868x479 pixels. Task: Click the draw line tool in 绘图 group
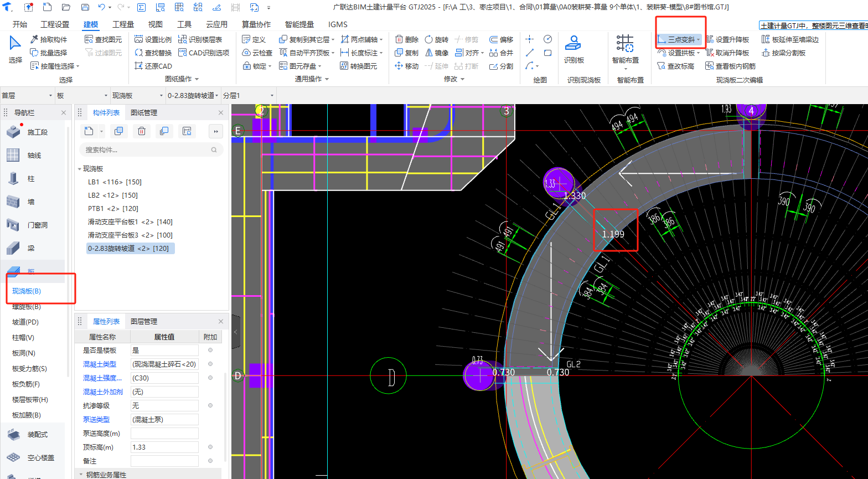point(530,53)
